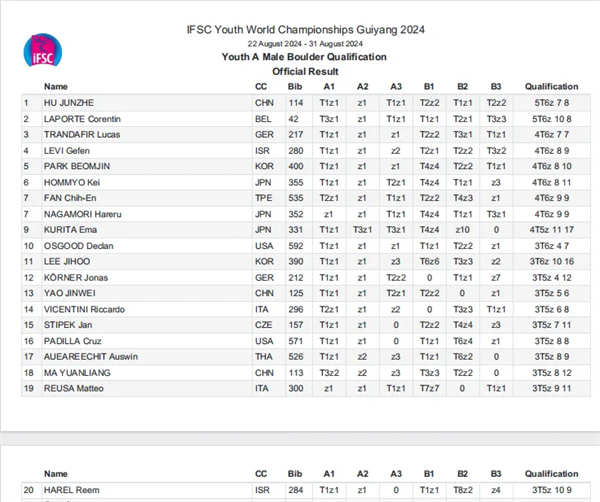The width and height of the screenshot is (600, 502).
Task: Click TRANDAFIR Lucas country code GER
Action: tap(264, 135)
